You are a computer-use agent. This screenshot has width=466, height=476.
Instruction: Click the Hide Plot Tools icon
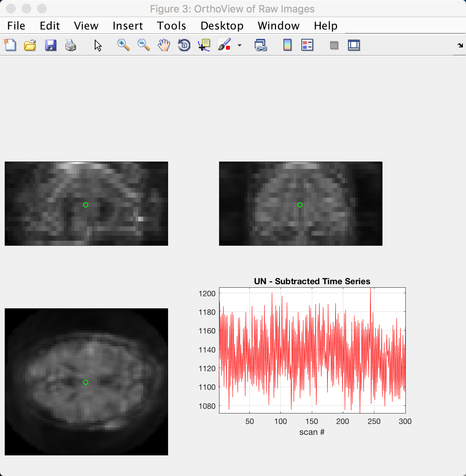tap(334, 45)
